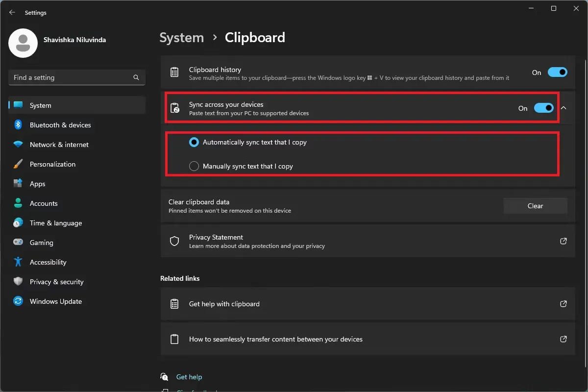
Task: Open Personalization category
Action: point(77,164)
